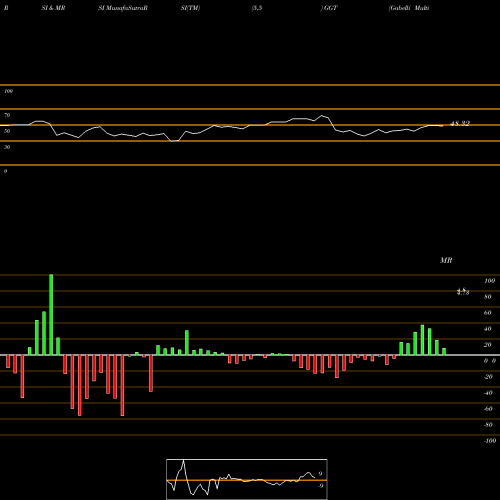
Task: Click the '(5,5' parameter text
Action: tap(257, 8)
